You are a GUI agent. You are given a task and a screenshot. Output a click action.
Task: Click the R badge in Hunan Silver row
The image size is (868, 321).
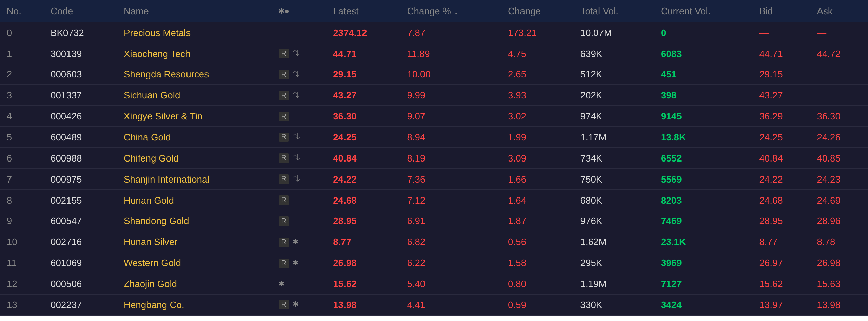(x=283, y=242)
